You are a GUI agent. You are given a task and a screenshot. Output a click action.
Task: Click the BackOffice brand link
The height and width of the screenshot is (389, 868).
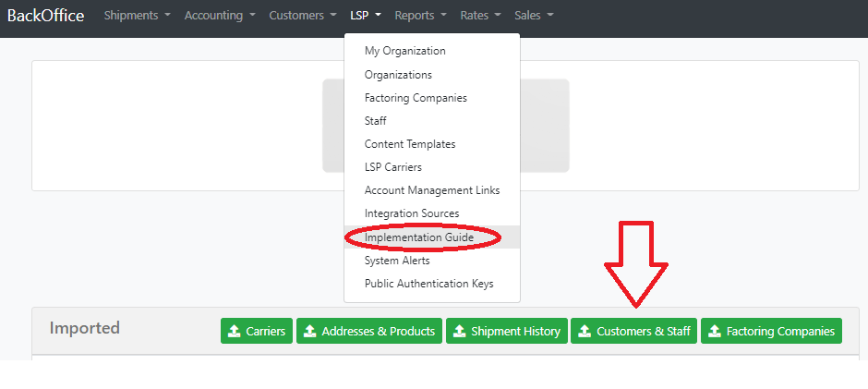tap(45, 16)
